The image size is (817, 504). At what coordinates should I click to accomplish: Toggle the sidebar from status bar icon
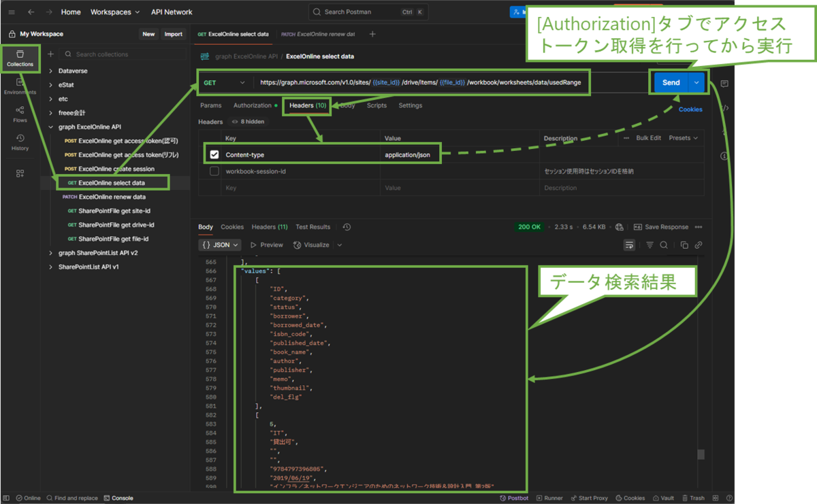click(x=7, y=498)
